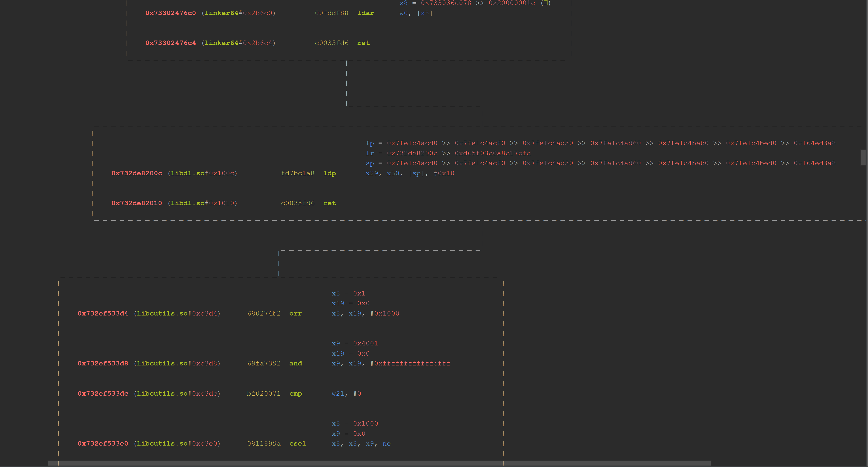Click the ldp mnemonic in libdl.so block
The height and width of the screenshot is (467, 868).
pos(329,173)
